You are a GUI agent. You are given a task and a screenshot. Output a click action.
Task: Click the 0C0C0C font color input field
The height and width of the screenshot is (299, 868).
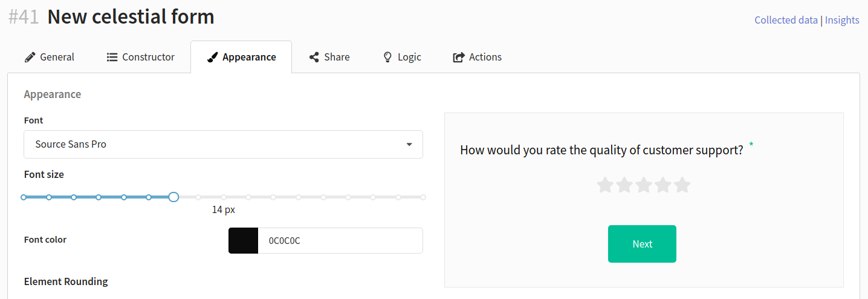(340, 240)
